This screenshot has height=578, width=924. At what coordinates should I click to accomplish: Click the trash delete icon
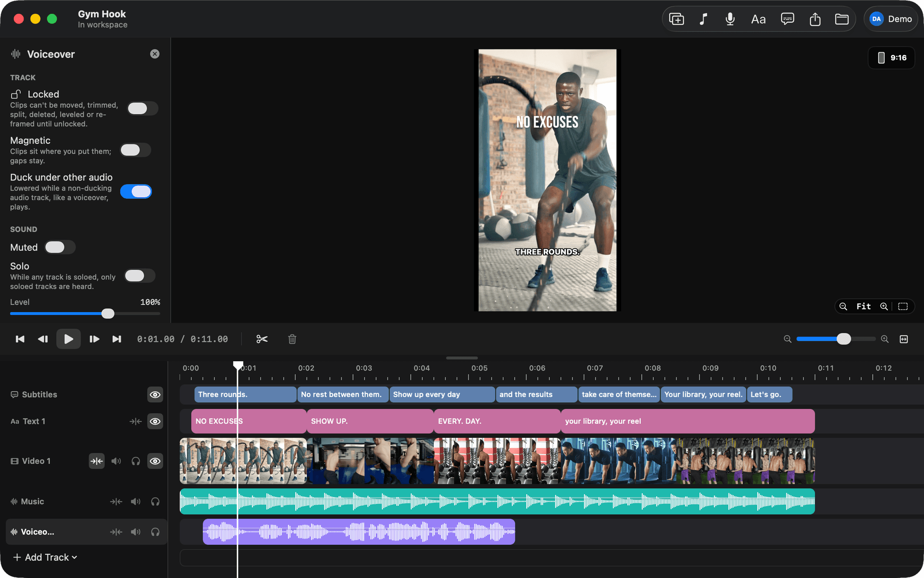292,339
